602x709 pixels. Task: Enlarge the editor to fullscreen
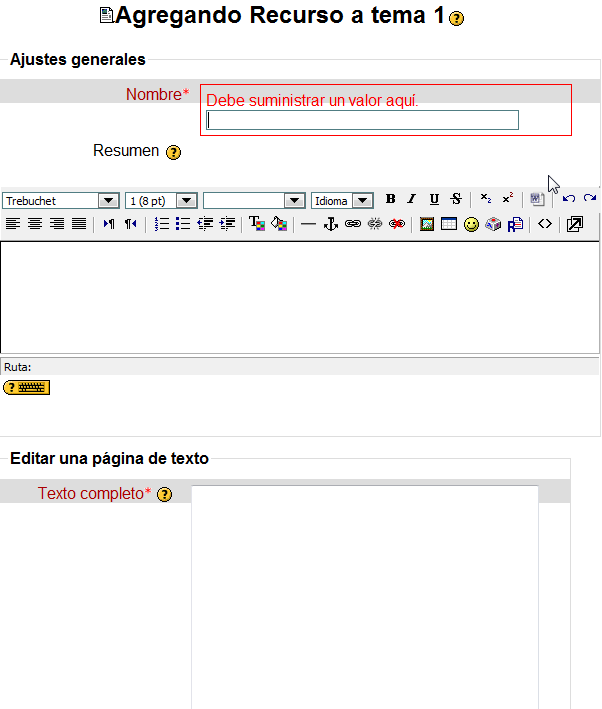[574, 224]
